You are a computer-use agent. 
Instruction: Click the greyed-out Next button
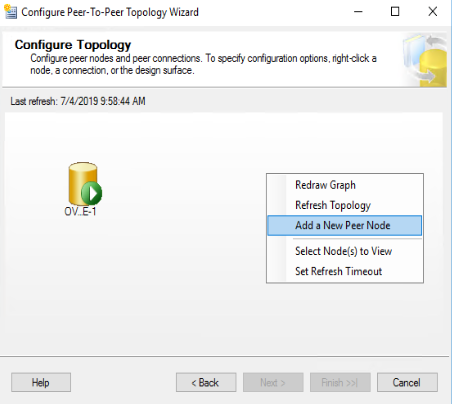(273, 382)
